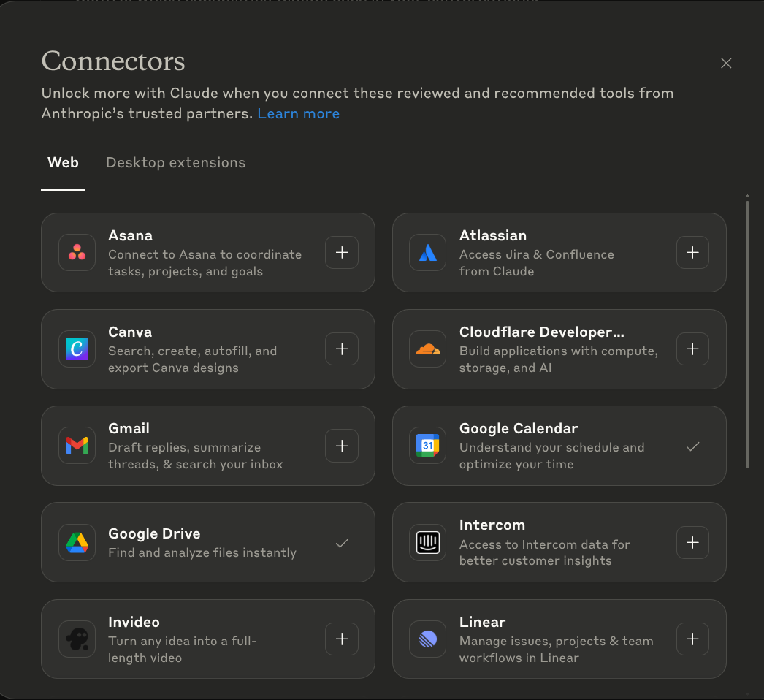The height and width of the screenshot is (700, 764).
Task: Click the Asana logo icon
Action: pos(77,253)
